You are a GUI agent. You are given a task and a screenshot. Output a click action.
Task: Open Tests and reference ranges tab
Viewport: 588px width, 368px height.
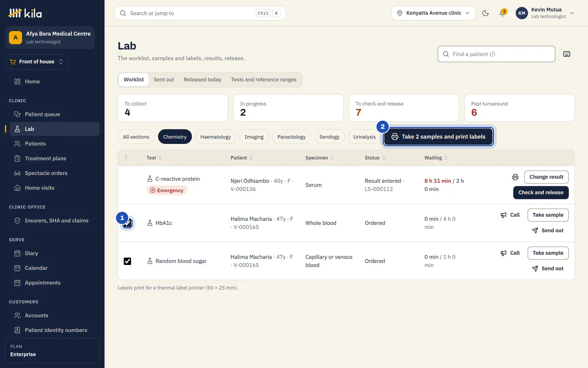(x=264, y=80)
